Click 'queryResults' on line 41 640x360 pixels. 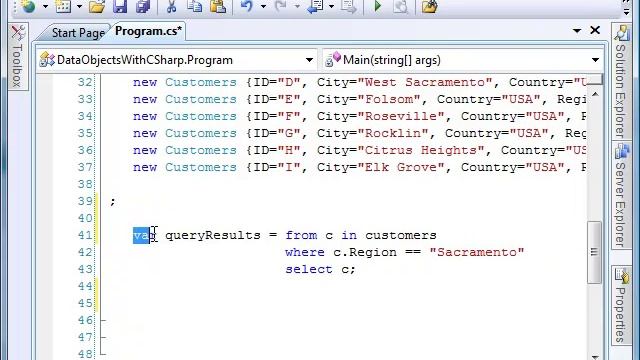213,236
